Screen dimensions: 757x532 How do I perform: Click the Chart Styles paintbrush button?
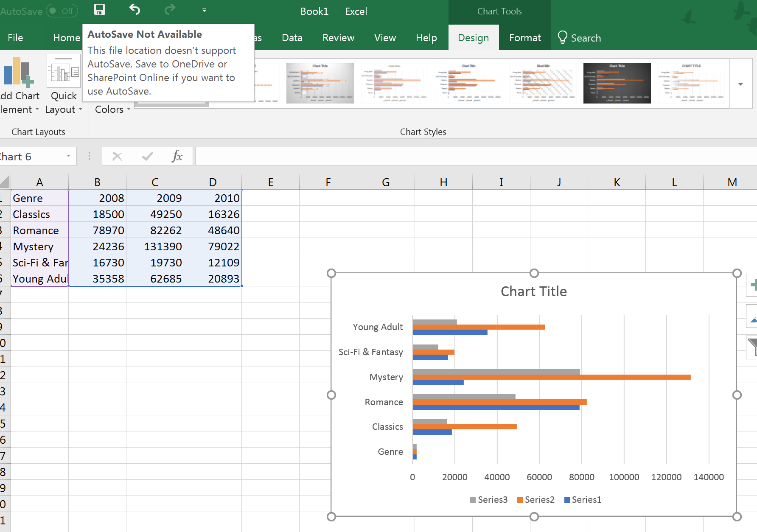752,316
